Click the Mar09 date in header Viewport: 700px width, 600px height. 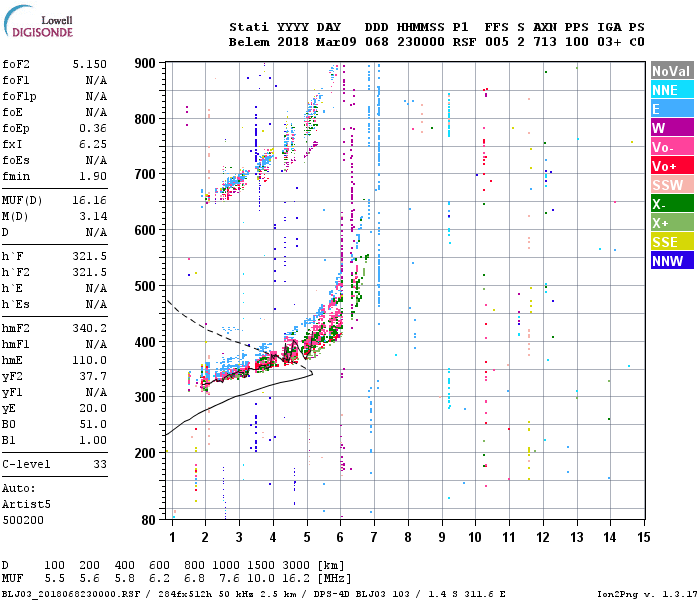(x=336, y=42)
